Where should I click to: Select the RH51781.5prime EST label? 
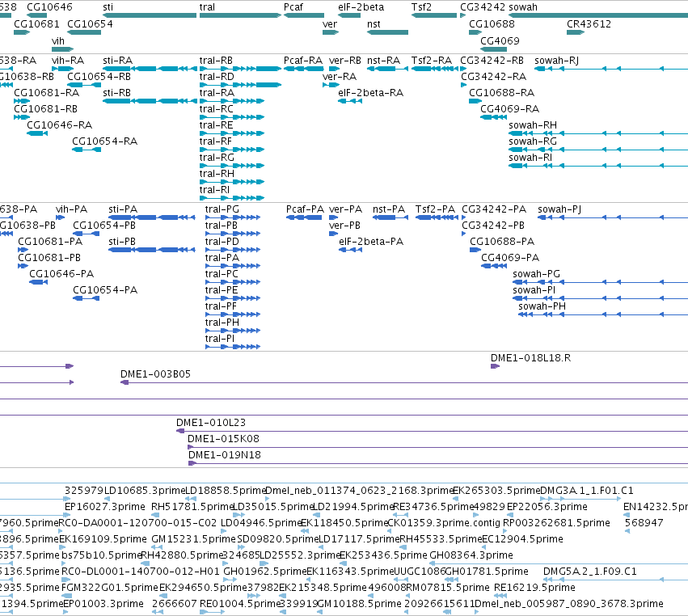click(x=192, y=507)
